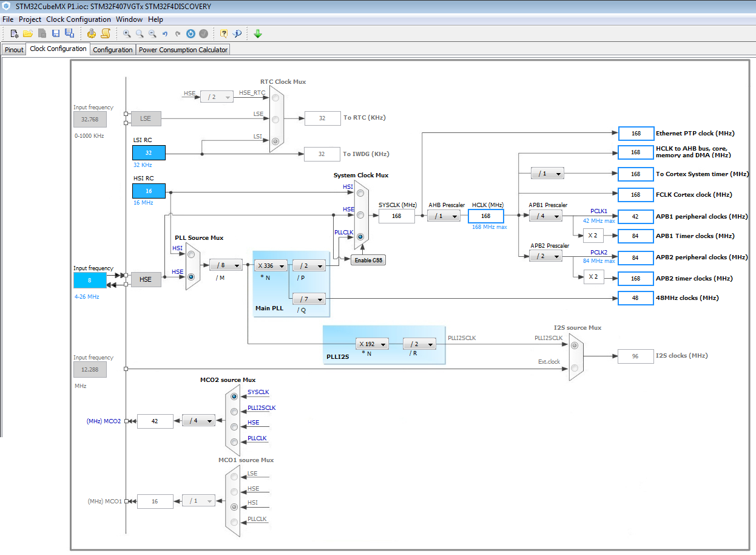
Task: Click the HSE oscillator block
Action: point(146,279)
